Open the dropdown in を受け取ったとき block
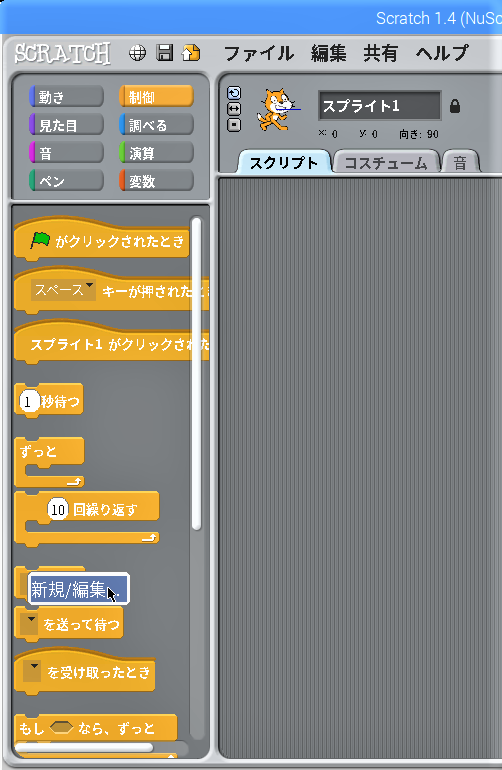Viewport: 502px width, 770px height. pos(32,671)
